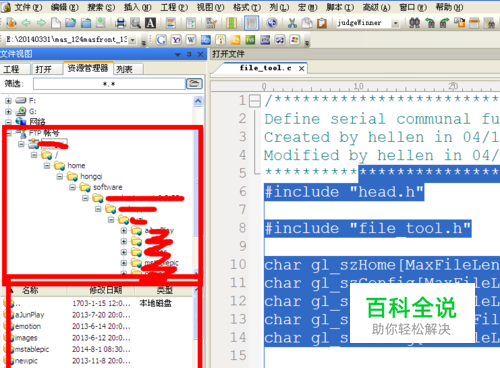Collapse the hongqi folder node

tap(60, 176)
